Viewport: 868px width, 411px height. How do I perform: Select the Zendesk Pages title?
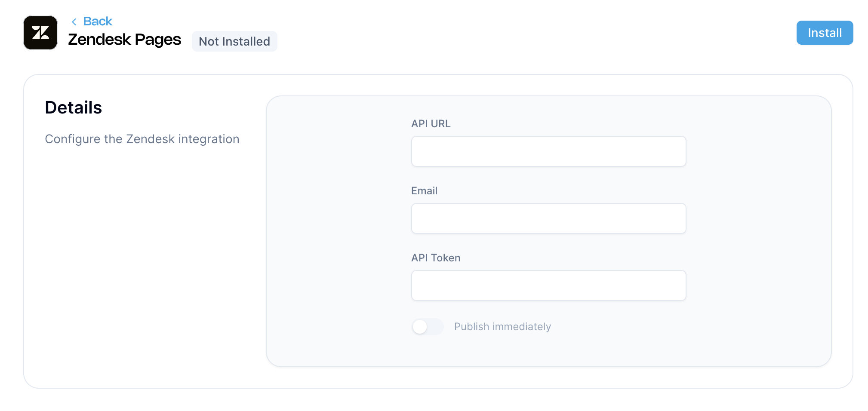point(124,40)
